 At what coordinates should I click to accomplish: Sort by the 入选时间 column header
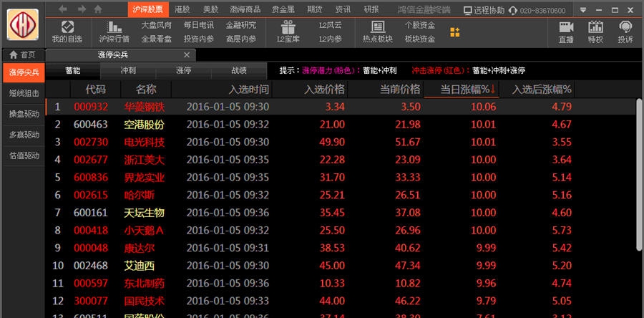point(222,89)
